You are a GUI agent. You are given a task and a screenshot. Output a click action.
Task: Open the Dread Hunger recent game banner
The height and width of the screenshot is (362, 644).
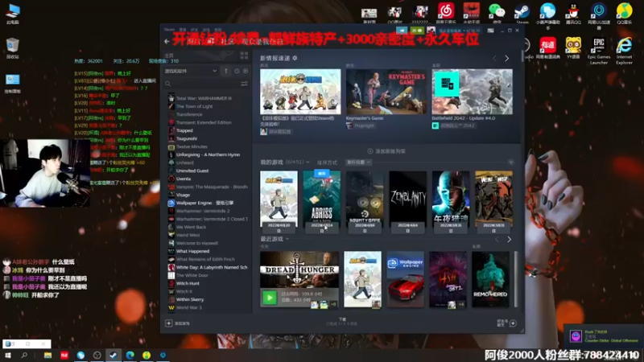(x=299, y=269)
